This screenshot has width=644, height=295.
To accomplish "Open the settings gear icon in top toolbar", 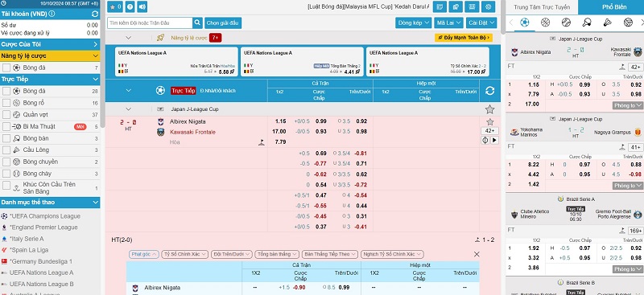I will (488, 7).
